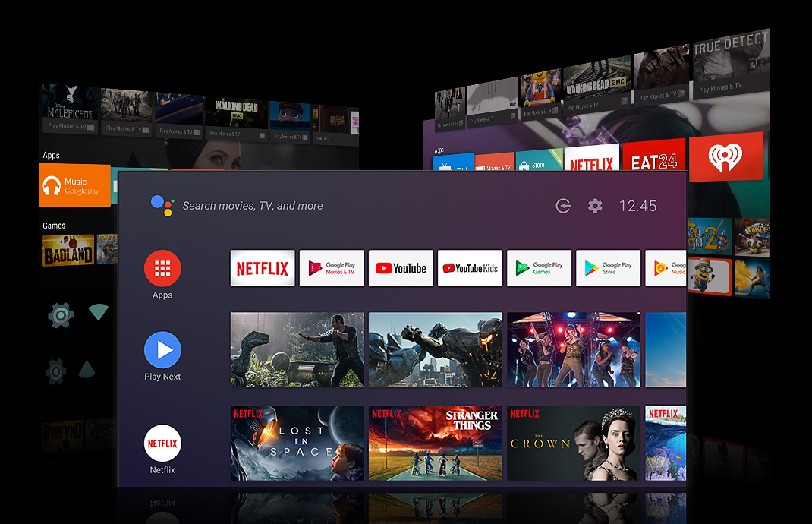Image resolution: width=812 pixels, height=524 pixels.
Task: Open the inputs source icon
Action: click(563, 206)
